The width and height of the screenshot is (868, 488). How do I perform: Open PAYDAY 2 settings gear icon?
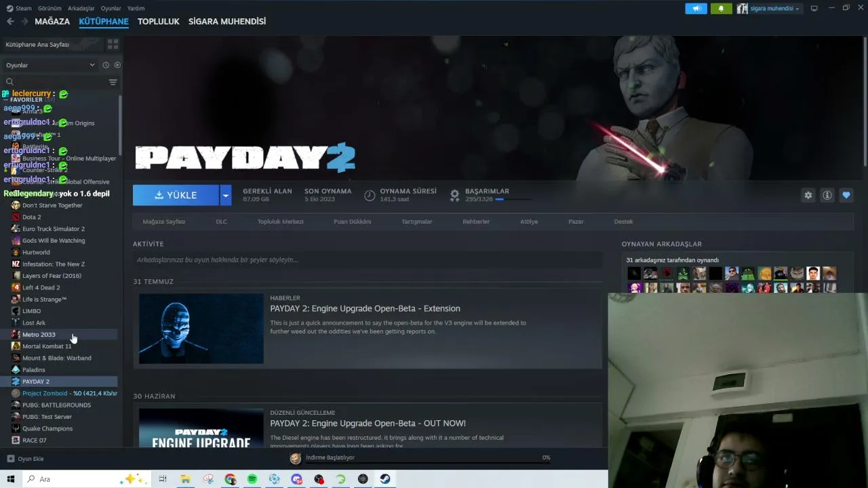coord(808,195)
